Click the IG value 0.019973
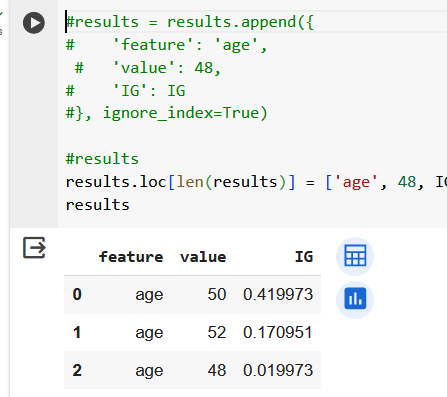 point(278,370)
